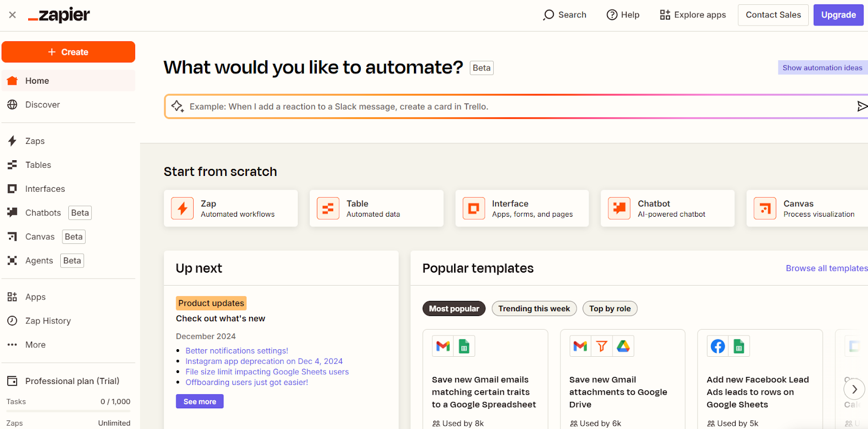The height and width of the screenshot is (429, 868).
Task: Select the Most popular tab
Action: point(454,309)
